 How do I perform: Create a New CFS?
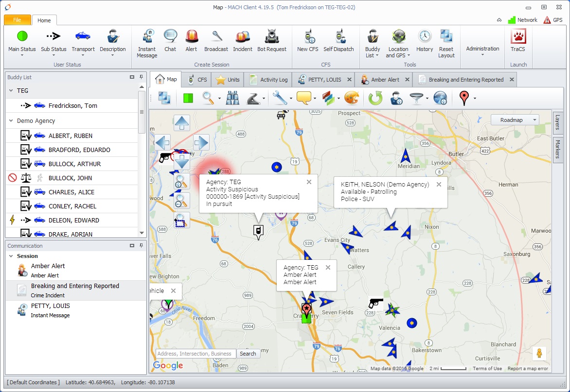[x=307, y=40]
